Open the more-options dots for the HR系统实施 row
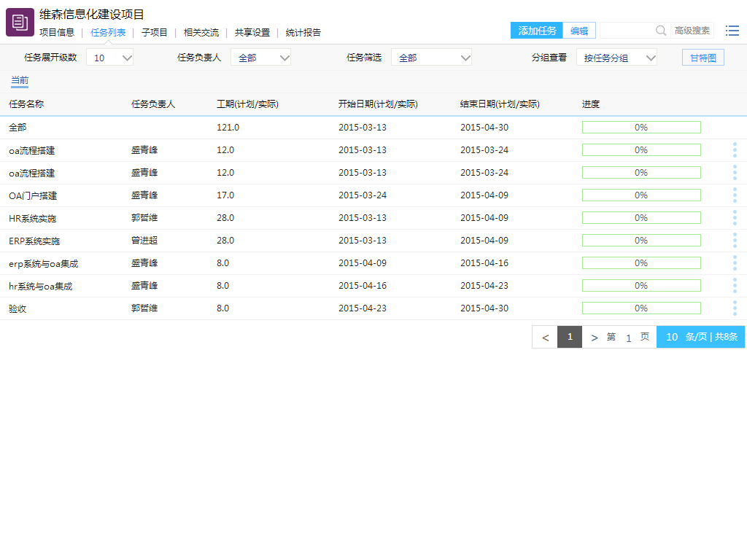Screen dimensions: 747x560 (735, 218)
